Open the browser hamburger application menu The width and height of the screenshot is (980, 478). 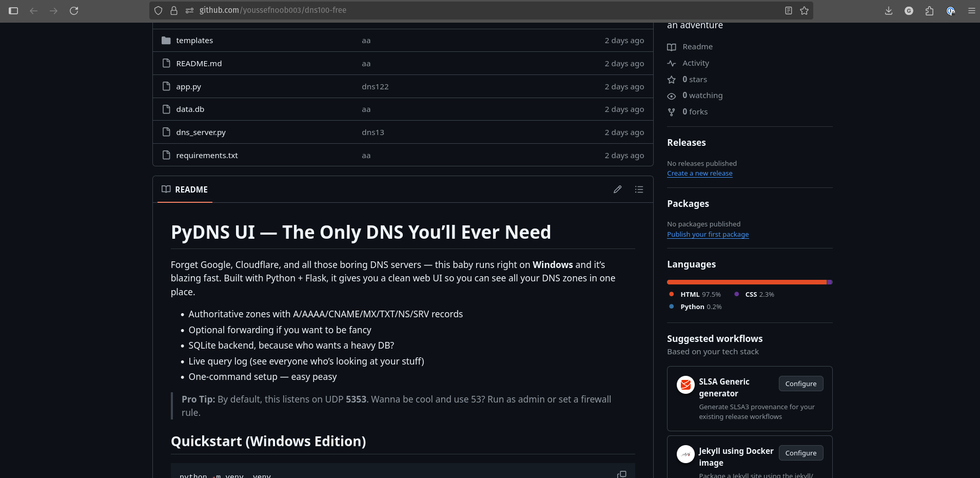[x=971, y=11]
